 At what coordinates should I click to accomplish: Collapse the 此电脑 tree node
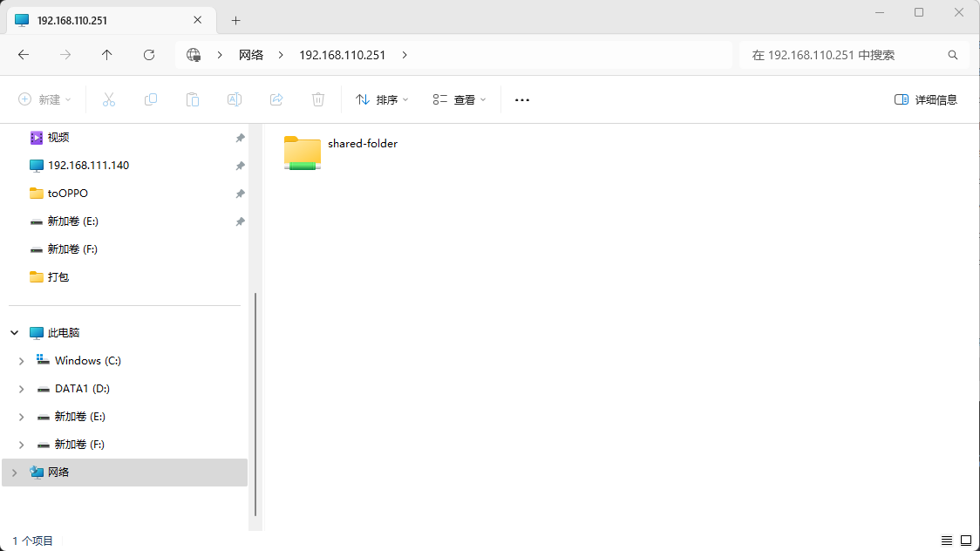tap(15, 333)
